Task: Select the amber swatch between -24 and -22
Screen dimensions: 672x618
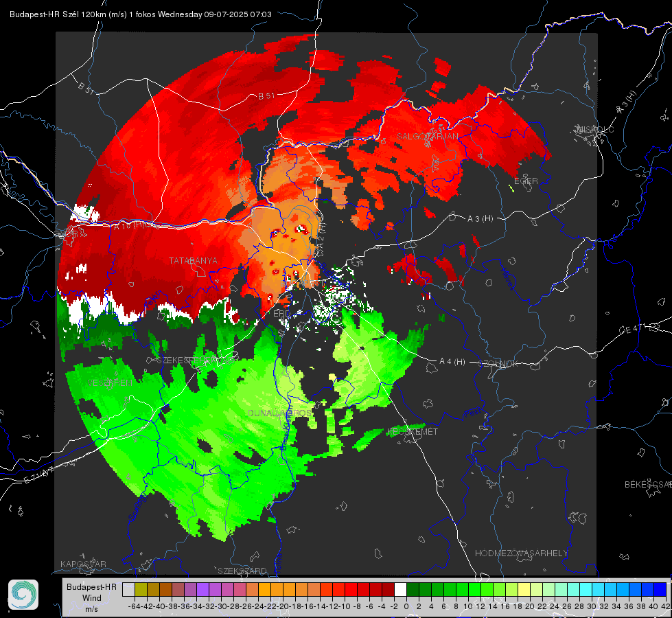Action: coord(264,589)
